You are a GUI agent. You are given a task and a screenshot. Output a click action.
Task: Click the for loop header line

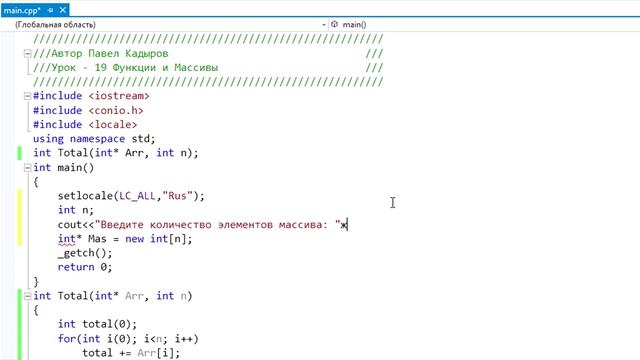tap(128, 339)
